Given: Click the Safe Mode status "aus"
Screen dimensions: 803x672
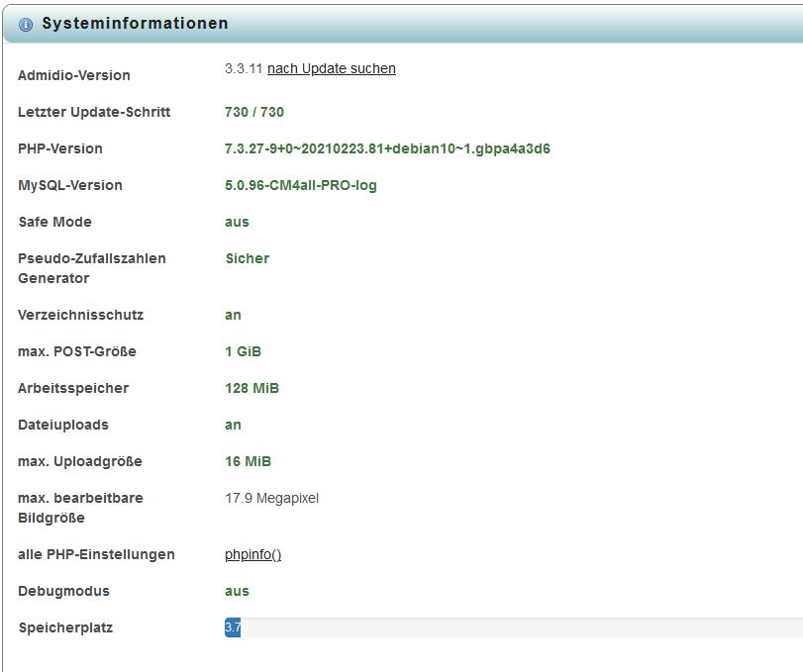Looking at the screenshot, I should click(237, 222).
